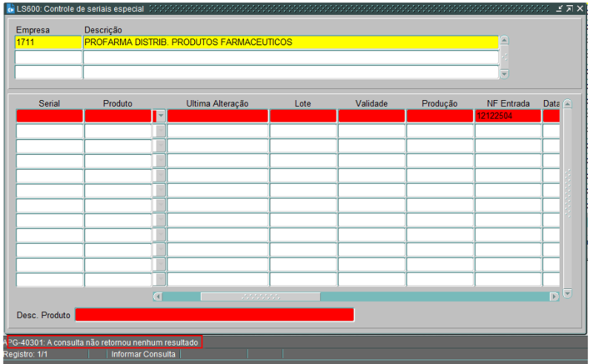This screenshot has width=590, height=364.
Task: Click the red Serial field in first row
Action: (x=50, y=116)
